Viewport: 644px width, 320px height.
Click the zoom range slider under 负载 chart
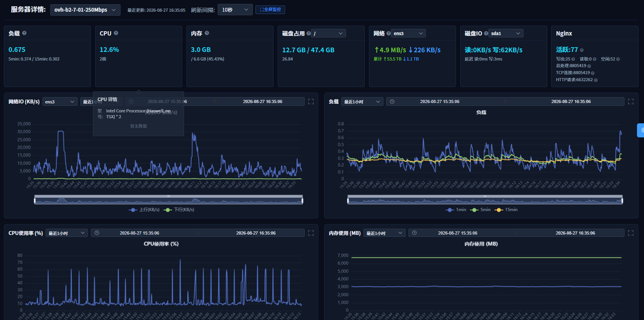coord(485,199)
